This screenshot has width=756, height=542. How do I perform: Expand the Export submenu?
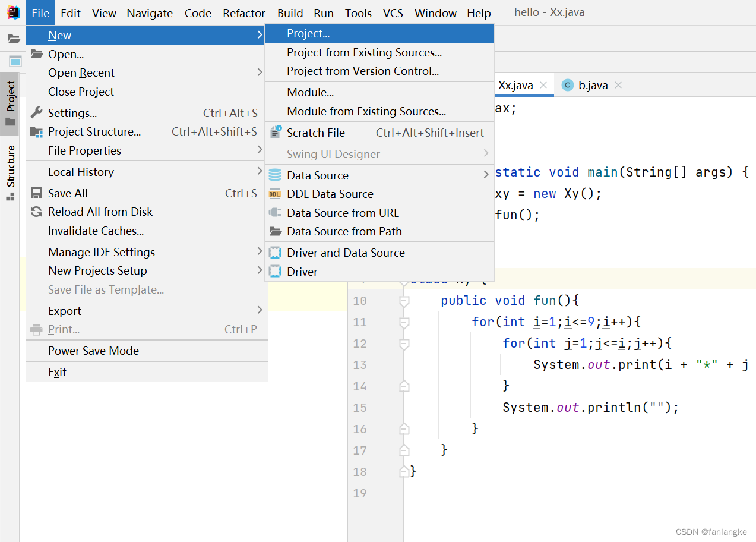click(260, 311)
